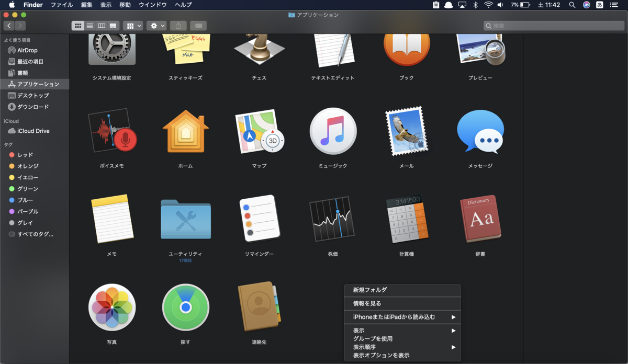Viewport: 628px width, 364px height.
Task: Open the 移動 menu in menu bar
Action: click(x=125, y=5)
